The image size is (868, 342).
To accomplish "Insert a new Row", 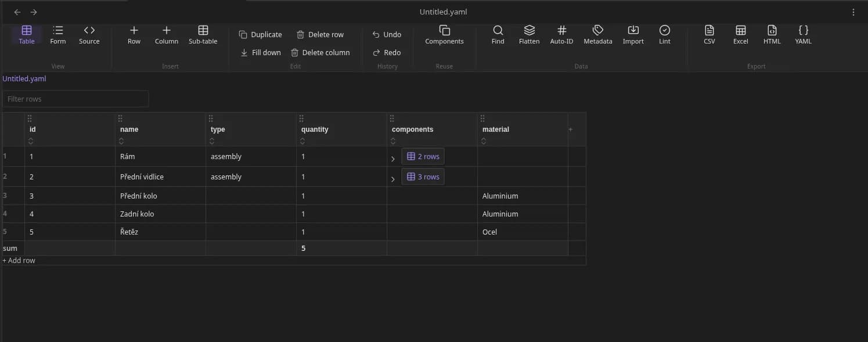I will tap(134, 35).
